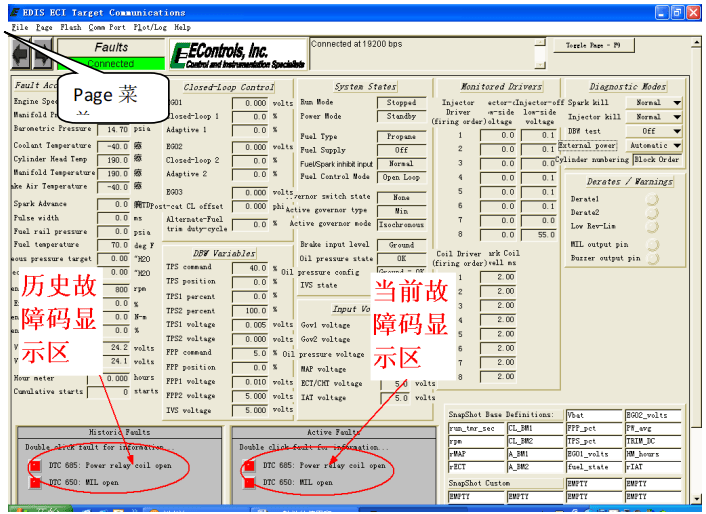Click the TPS2 percent 100.0 field

click(x=250, y=311)
